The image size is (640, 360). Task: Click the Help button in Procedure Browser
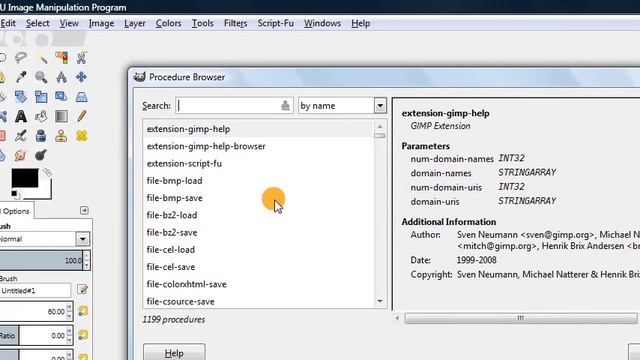tap(174, 353)
